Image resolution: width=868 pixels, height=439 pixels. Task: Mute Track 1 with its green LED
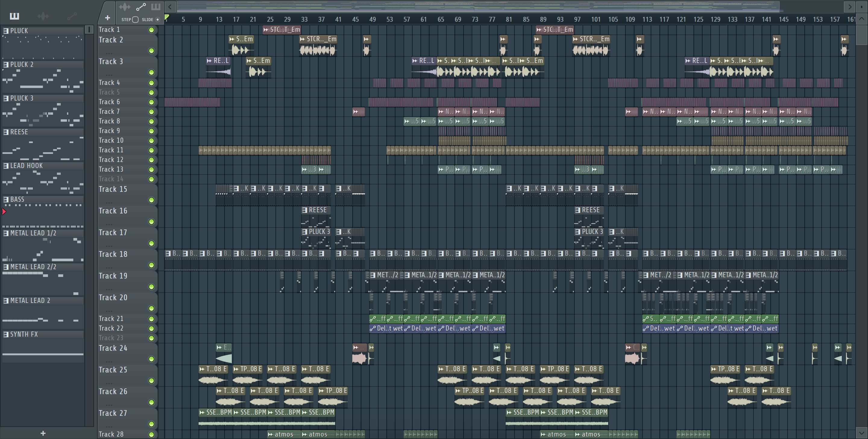pos(152,30)
